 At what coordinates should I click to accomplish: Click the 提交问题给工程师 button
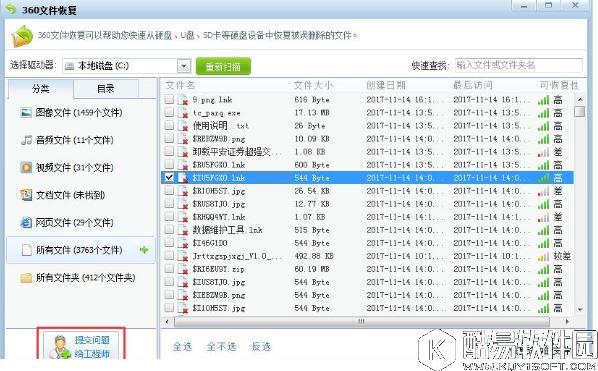81,345
